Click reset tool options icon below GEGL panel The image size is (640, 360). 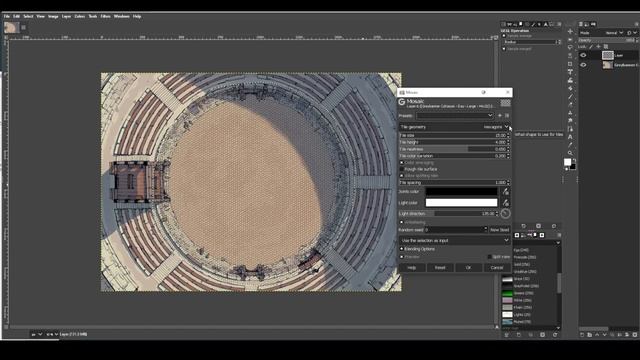coord(554,226)
